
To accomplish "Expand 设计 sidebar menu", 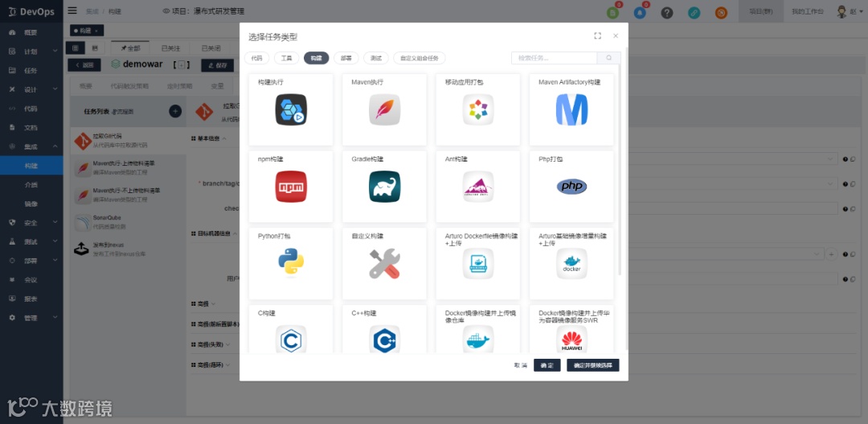I will point(31,90).
